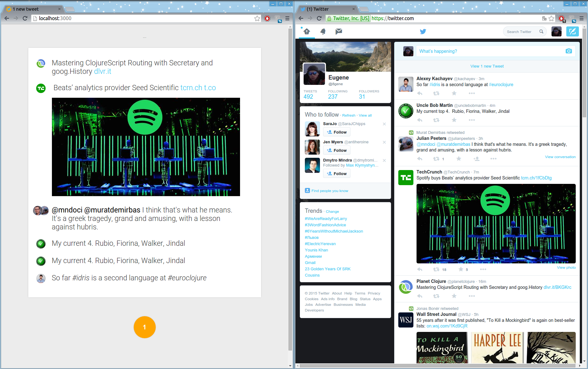Reply to Alexey Kachayev's tweet
The height and width of the screenshot is (369, 588).
(420, 93)
